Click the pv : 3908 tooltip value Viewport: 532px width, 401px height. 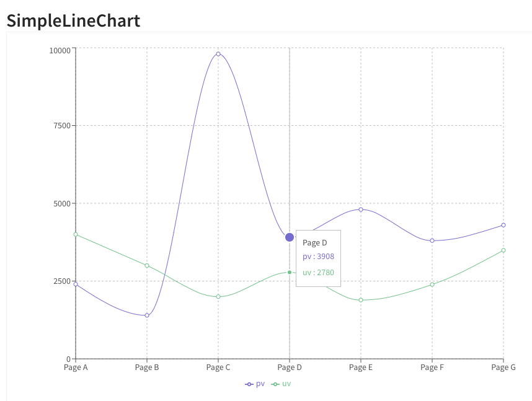pos(318,257)
